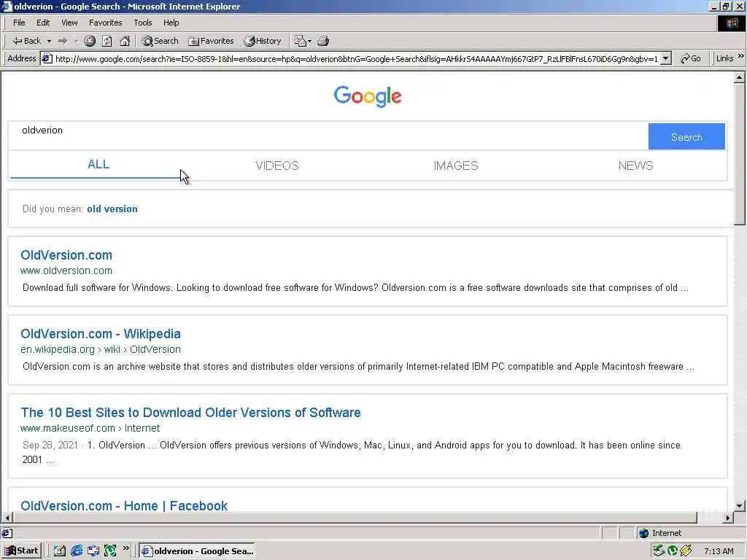The image size is (747, 560).
Task: Expand the quick launch overflow chevron
Action: (125, 548)
